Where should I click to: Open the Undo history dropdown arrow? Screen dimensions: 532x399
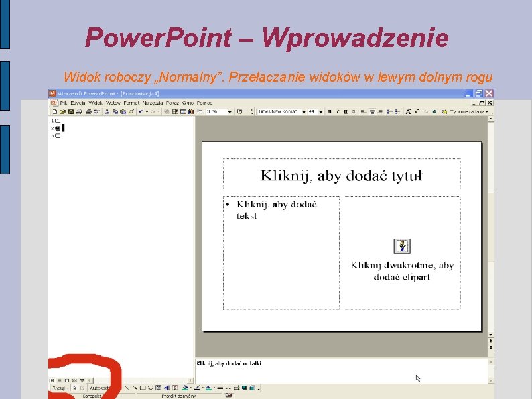pos(147,112)
